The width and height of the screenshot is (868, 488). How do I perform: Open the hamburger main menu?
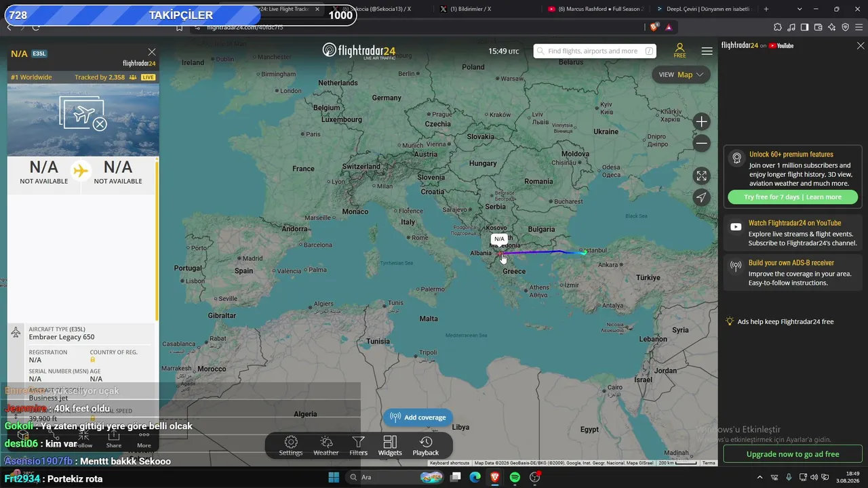click(707, 51)
